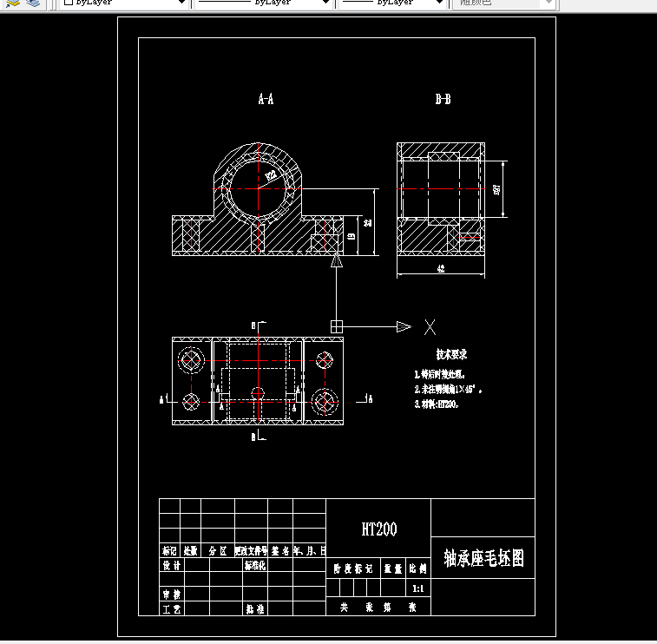Select the 42 width dimension text
657x644 pixels.
point(441,268)
